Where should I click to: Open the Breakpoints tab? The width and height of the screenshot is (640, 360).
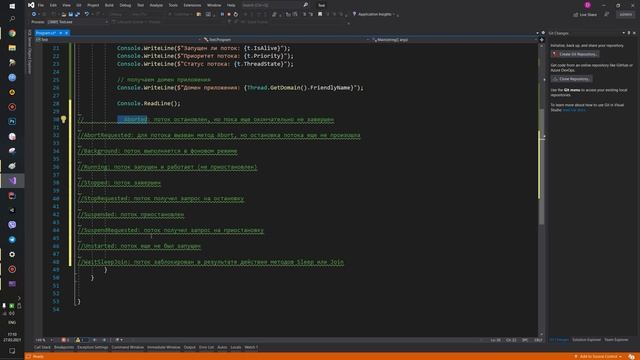pos(64,347)
